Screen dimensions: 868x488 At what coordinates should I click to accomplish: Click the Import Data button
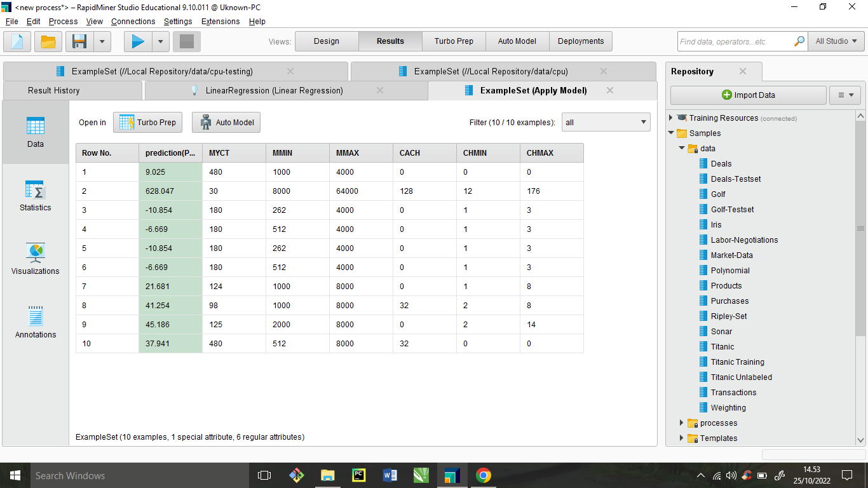pyautogui.click(x=748, y=95)
